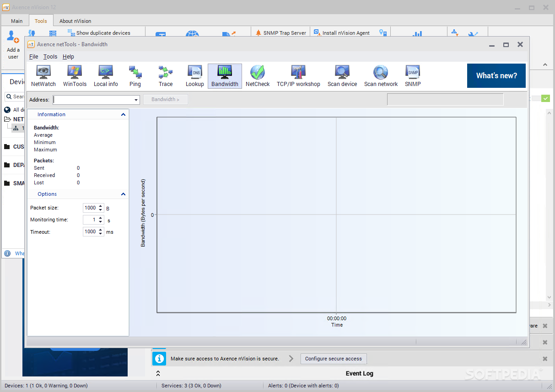This screenshot has height=392, width=555.
Task: Click the Services status bar entry
Action: (x=191, y=386)
